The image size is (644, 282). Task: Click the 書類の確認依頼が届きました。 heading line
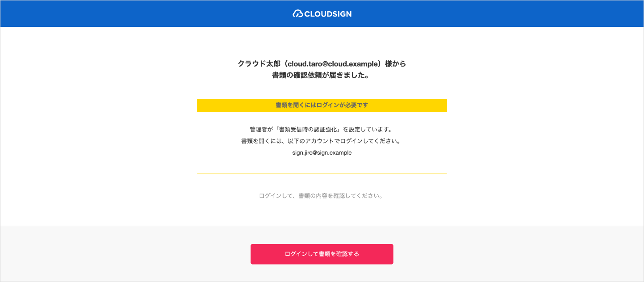tap(322, 76)
